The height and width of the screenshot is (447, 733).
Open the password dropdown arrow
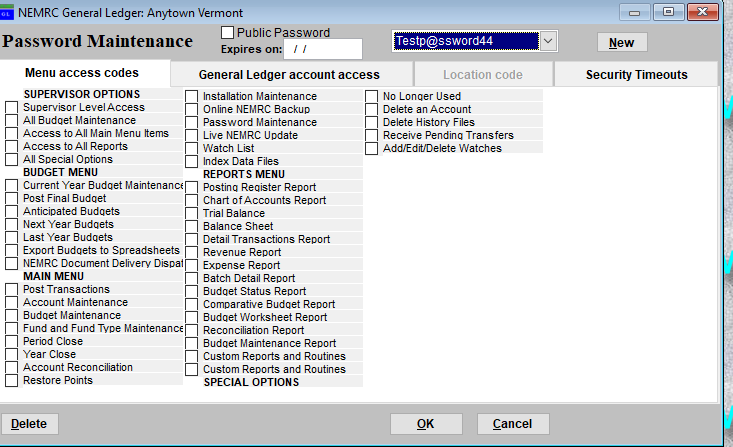click(x=548, y=41)
